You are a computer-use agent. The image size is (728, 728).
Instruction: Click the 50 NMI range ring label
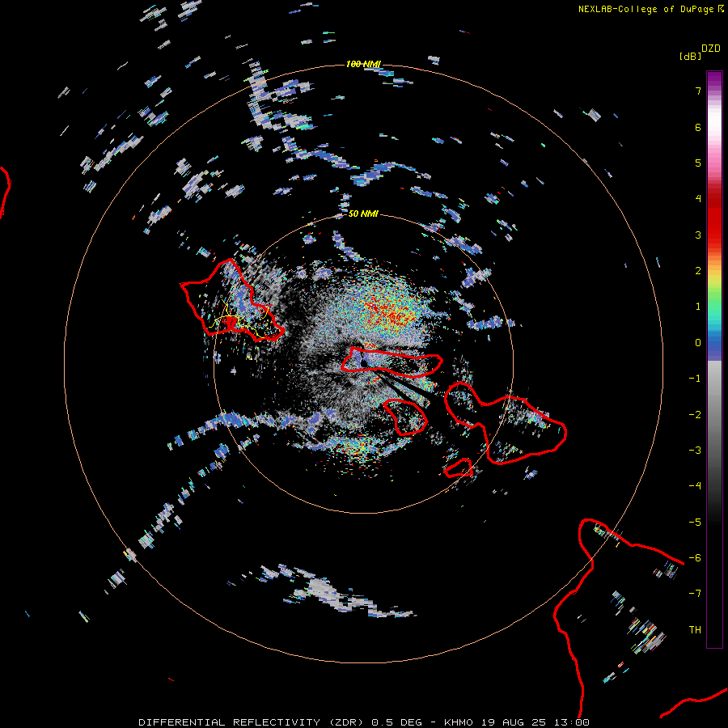[x=363, y=214]
